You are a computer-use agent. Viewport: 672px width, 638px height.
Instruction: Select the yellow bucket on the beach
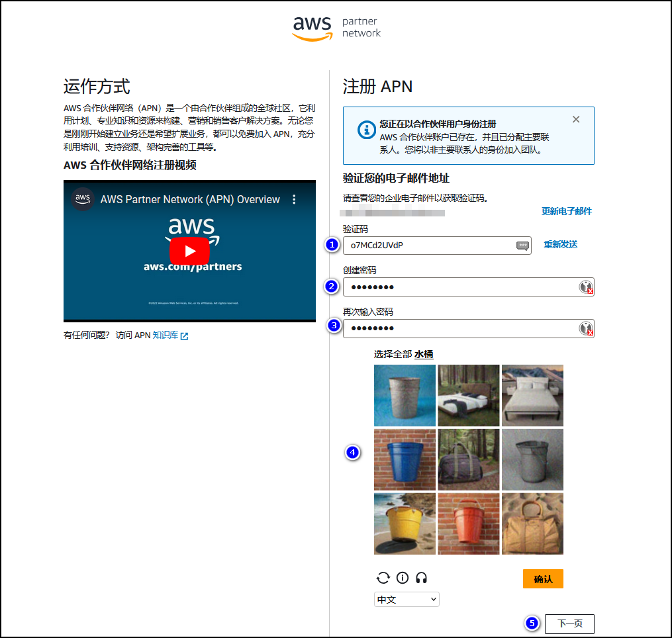click(405, 524)
